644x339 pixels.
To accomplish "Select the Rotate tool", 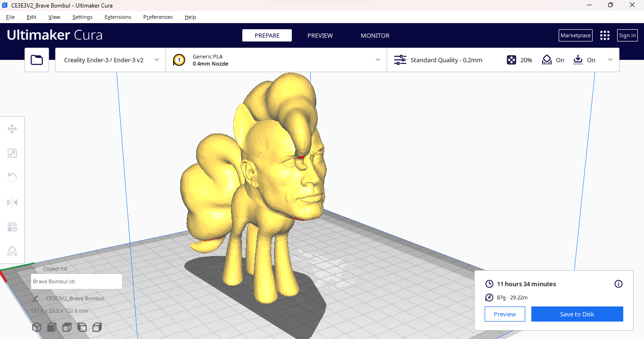I will tap(12, 178).
